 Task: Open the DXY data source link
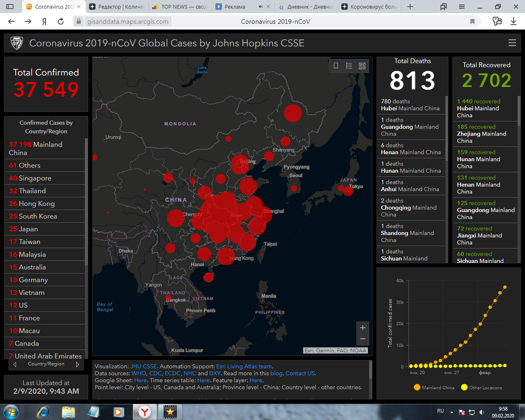215,374
